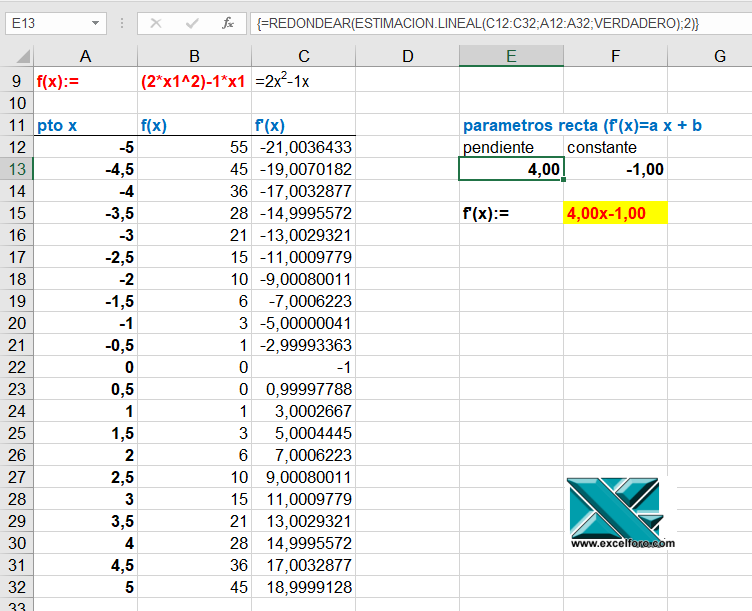
Task: Select cell with value -5,00000041
Action: point(304,323)
